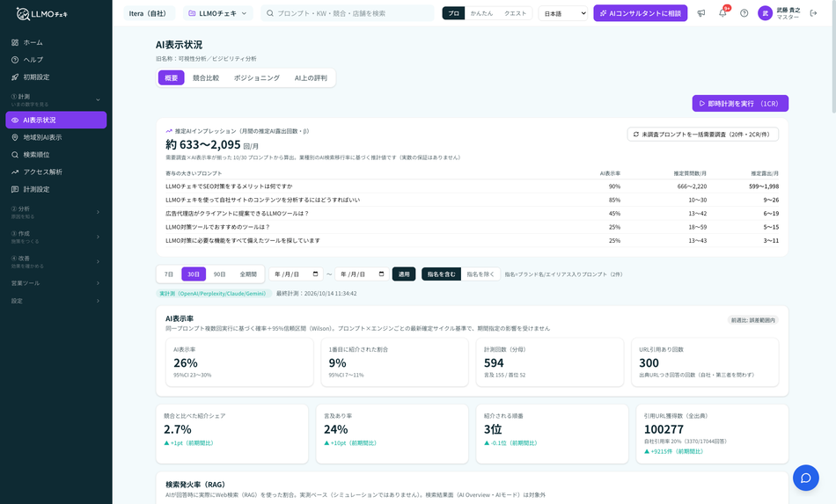The height and width of the screenshot is (504, 836).
Task: Select the 7日 period
Action: tap(168, 274)
